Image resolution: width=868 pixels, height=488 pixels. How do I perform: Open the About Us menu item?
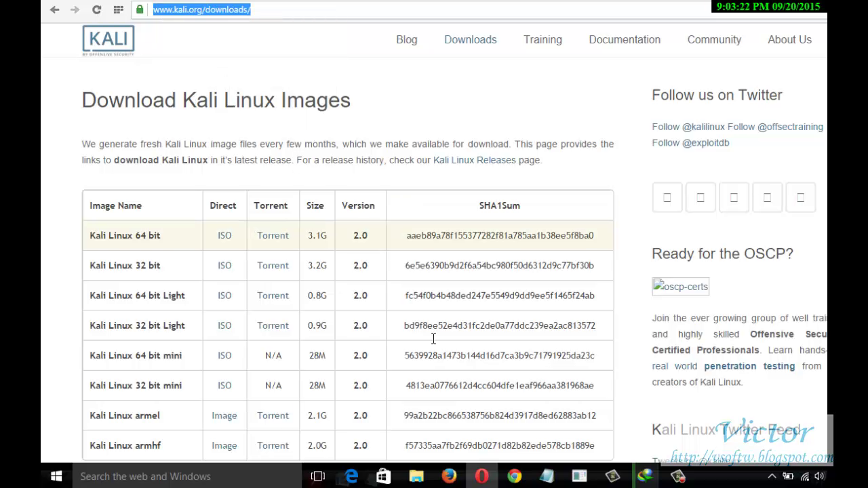[789, 39]
